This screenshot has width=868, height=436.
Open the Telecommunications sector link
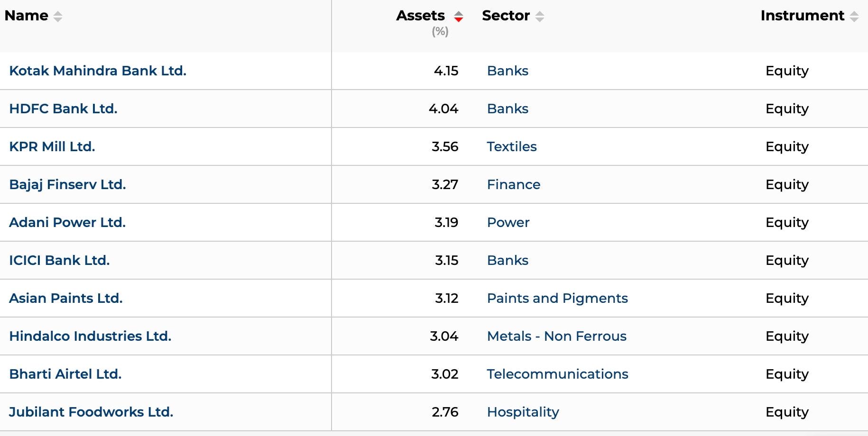557,374
